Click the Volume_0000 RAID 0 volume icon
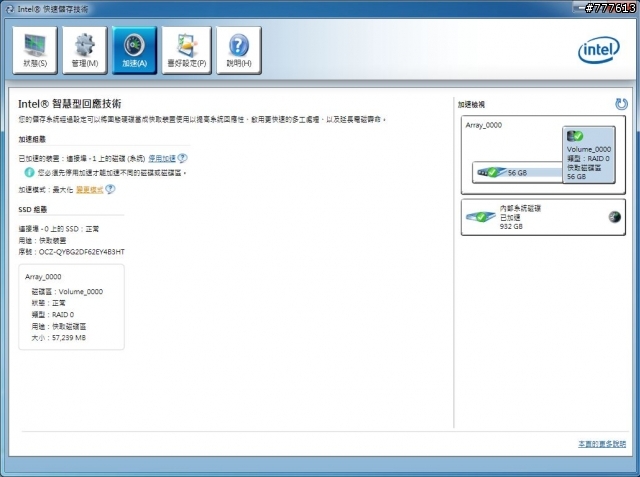 click(575, 136)
